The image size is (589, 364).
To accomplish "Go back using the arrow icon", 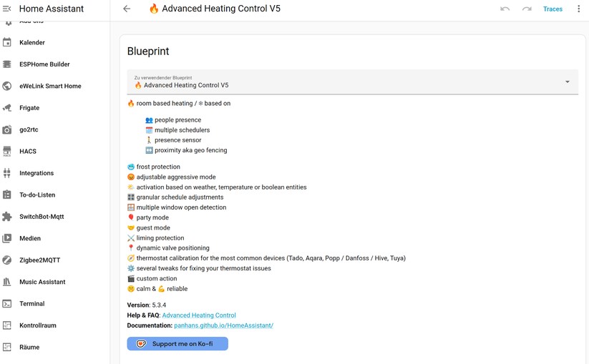I will pyautogui.click(x=127, y=9).
